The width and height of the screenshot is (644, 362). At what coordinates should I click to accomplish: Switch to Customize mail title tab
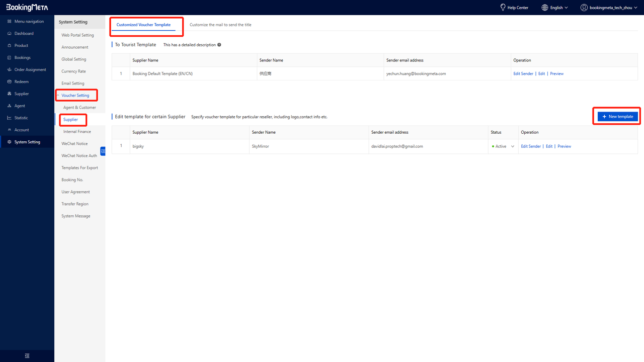pyautogui.click(x=220, y=25)
